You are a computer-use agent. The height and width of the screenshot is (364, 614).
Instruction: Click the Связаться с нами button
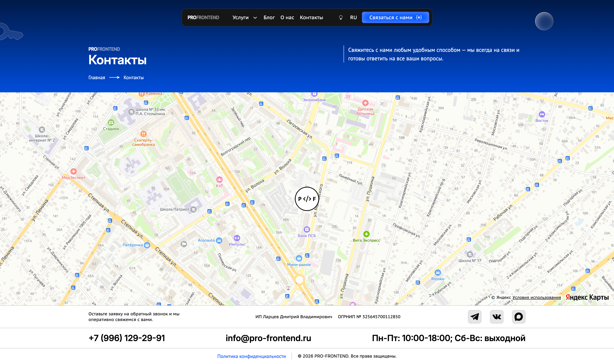pos(395,17)
